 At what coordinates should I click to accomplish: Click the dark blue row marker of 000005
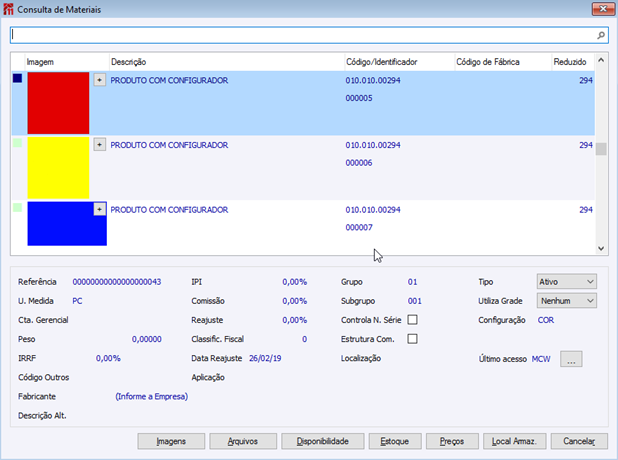17,78
